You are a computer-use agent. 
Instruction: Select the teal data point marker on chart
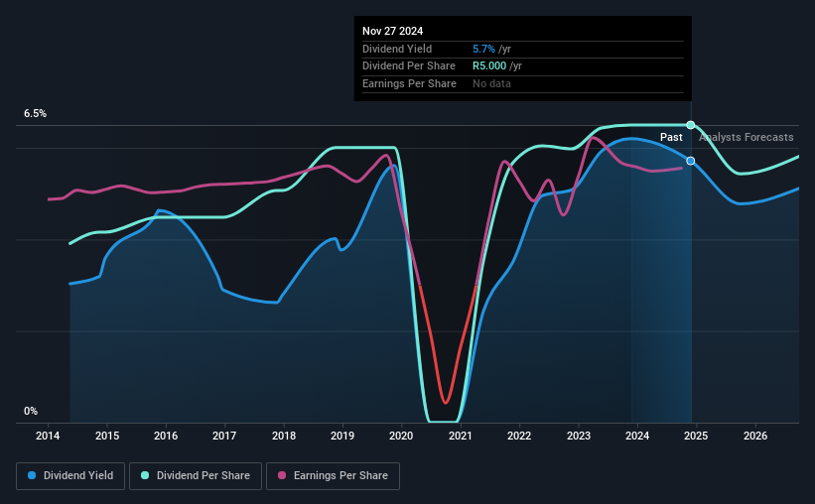tap(690, 125)
